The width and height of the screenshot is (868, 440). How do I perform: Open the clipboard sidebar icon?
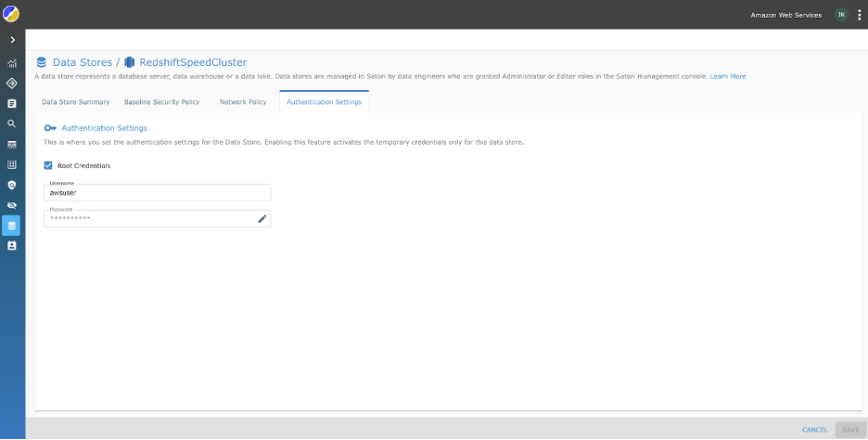[12, 104]
